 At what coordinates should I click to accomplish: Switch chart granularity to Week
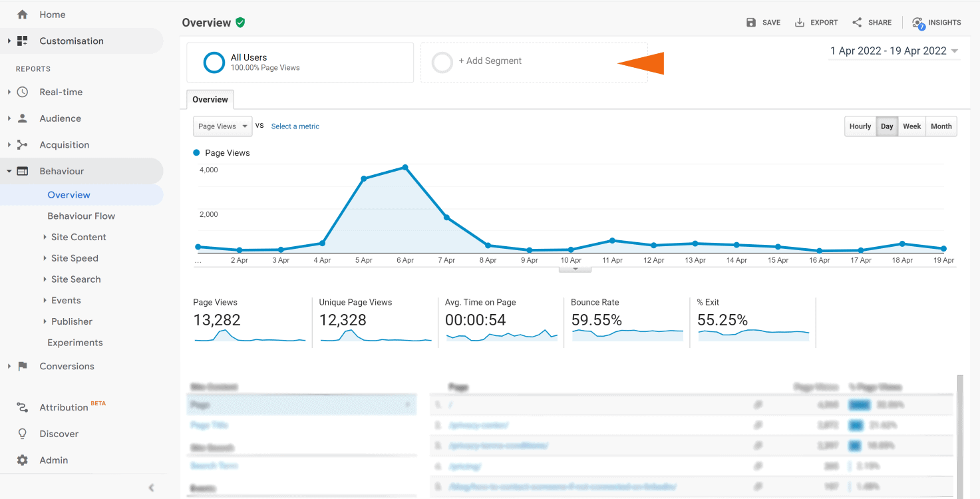pyautogui.click(x=911, y=126)
